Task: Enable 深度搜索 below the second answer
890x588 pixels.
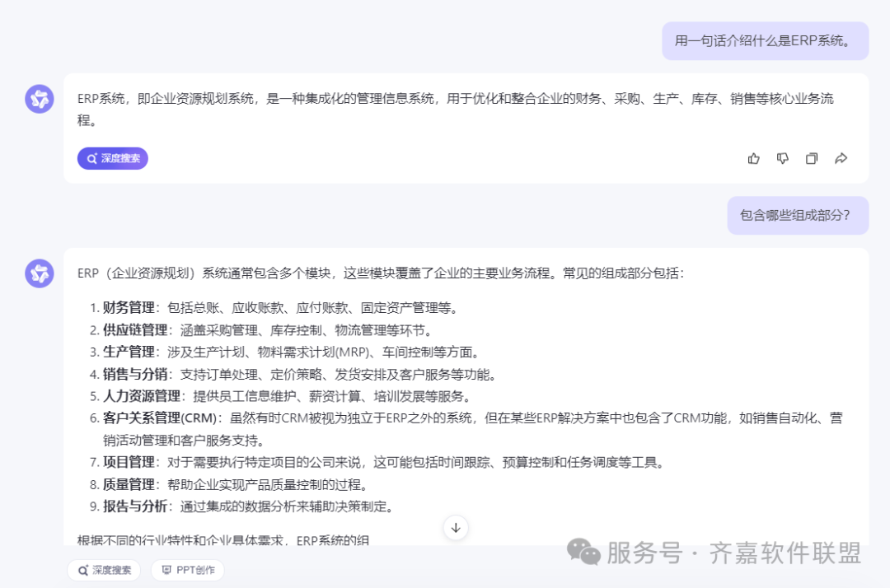Action: pos(103,569)
